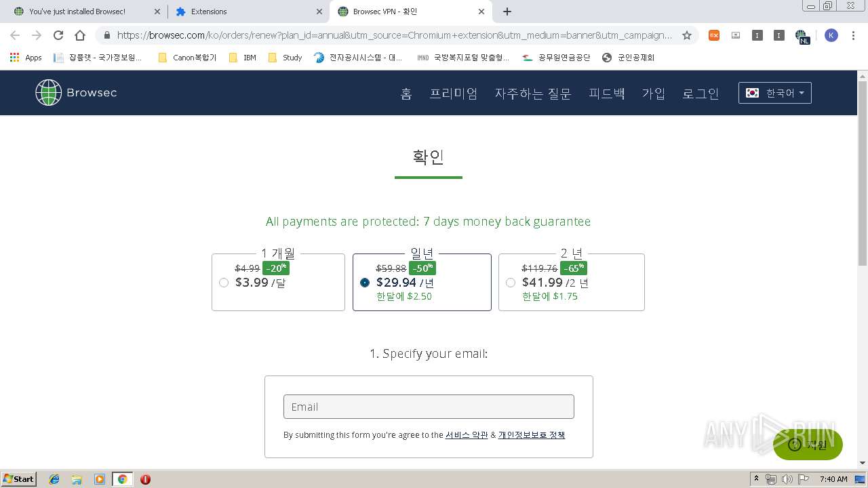Open file explorer from taskbar

coord(77,479)
